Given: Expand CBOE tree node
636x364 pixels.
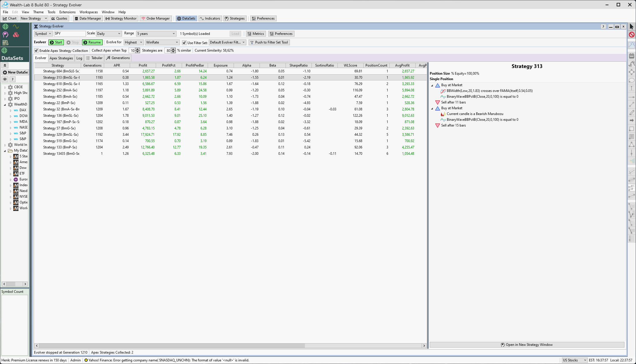Looking at the screenshot, I should click(5, 87).
